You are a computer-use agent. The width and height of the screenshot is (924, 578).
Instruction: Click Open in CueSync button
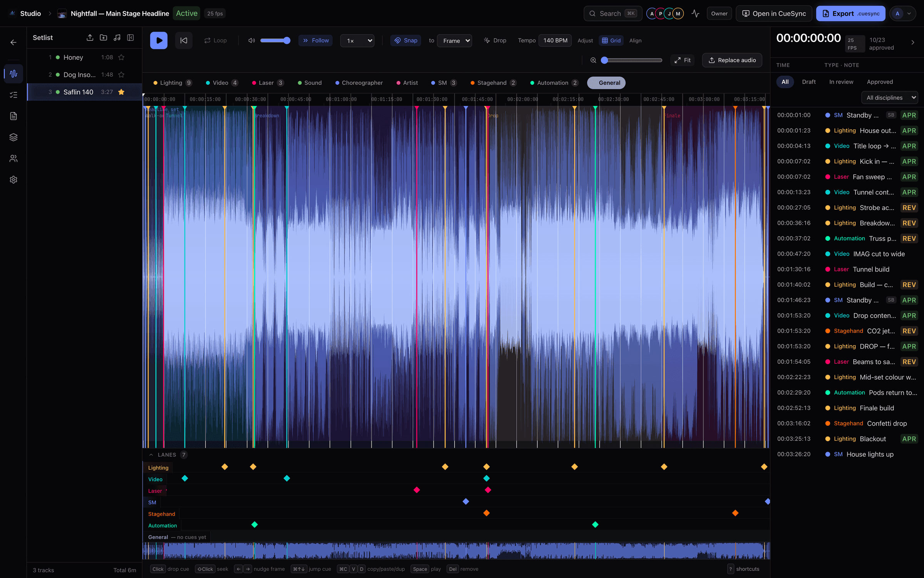tap(774, 13)
